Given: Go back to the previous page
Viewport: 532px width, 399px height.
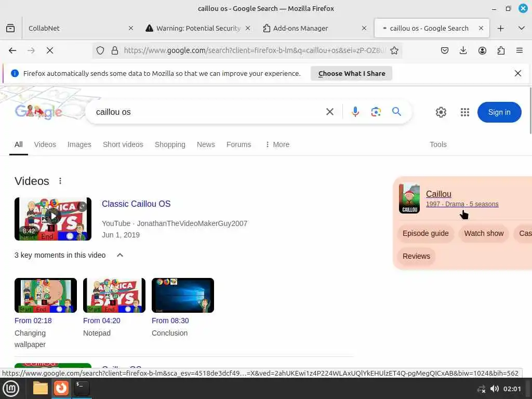Looking at the screenshot, I should (x=12, y=50).
